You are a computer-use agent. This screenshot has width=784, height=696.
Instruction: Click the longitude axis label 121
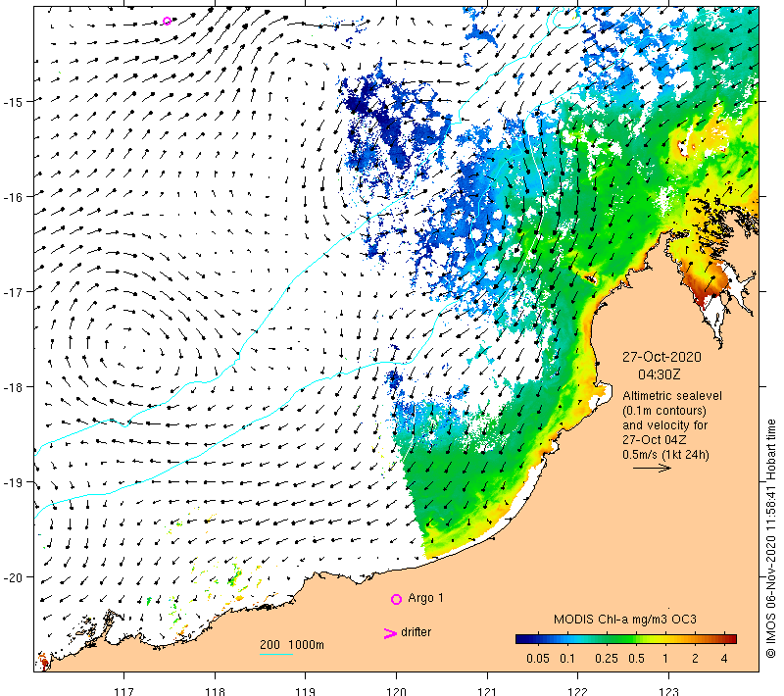click(487, 691)
